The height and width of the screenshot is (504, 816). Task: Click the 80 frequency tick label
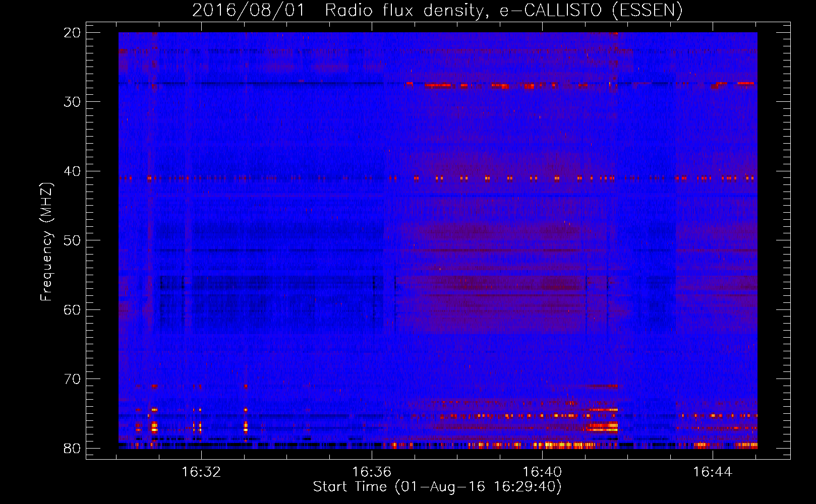[72, 449]
